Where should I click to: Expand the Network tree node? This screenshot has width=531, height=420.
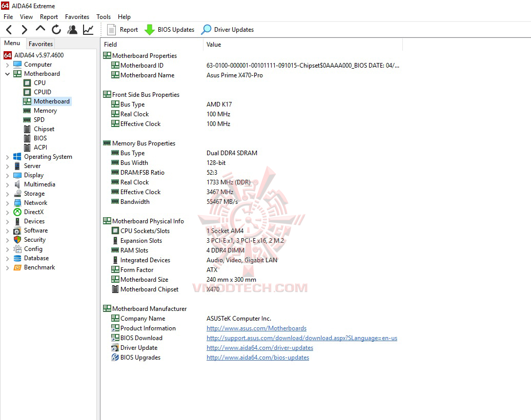[8, 203]
